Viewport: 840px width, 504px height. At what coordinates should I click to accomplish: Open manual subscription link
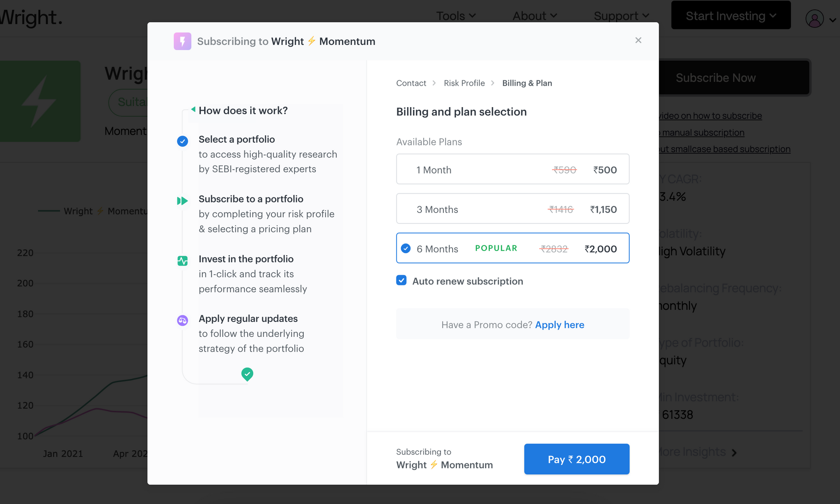point(701,132)
